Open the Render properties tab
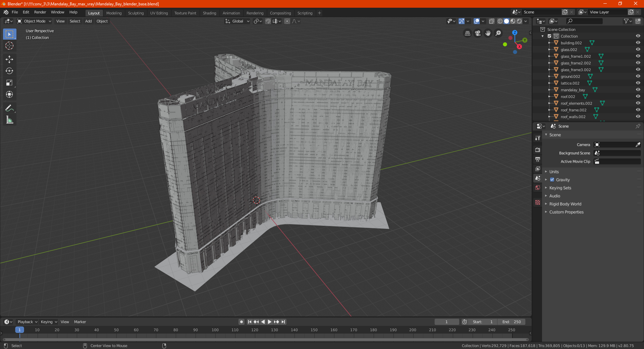 538,150
